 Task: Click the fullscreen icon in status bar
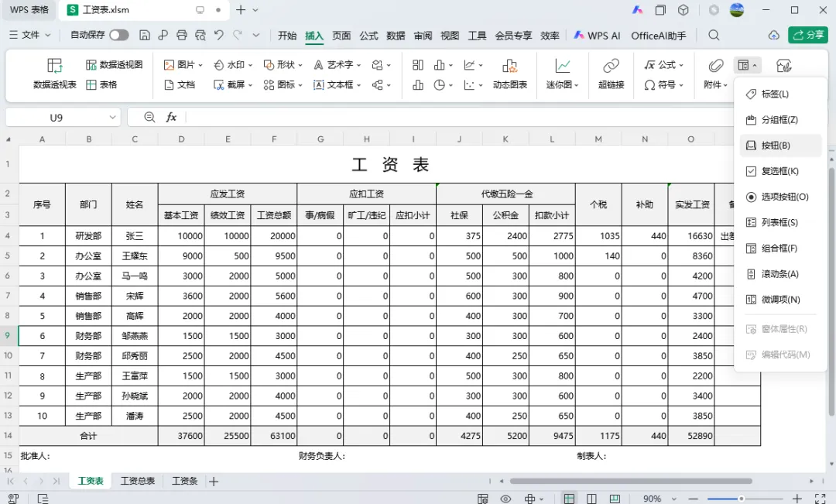820,499
